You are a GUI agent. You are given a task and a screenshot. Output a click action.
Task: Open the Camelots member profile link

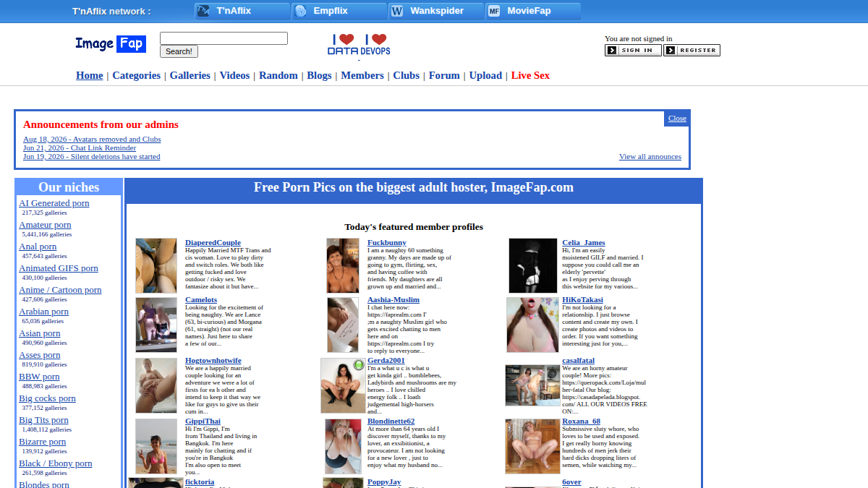[x=201, y=299]
